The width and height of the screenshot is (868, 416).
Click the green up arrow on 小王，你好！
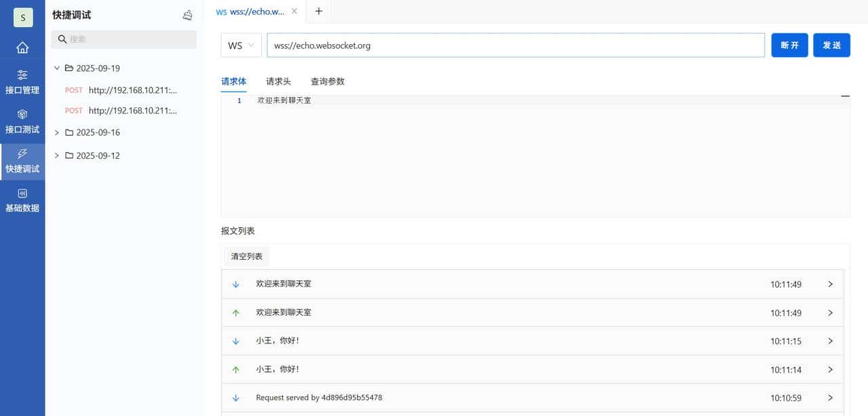point(236,369)
